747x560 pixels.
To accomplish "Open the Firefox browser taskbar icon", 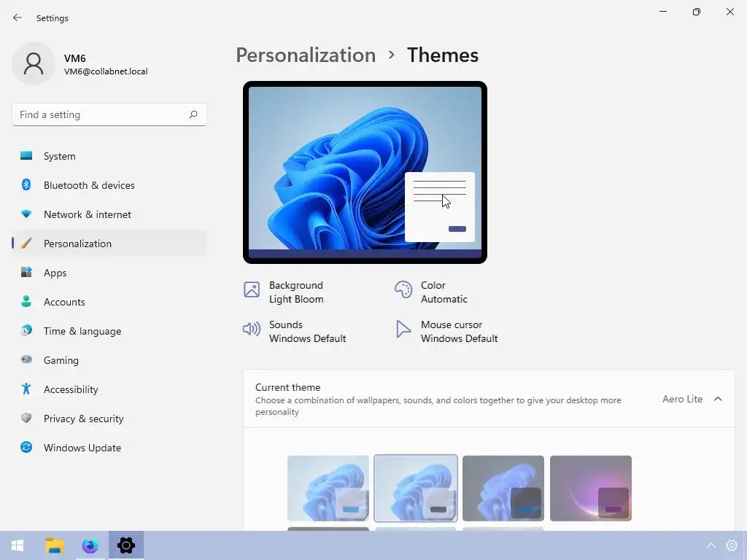I will [90, 545].
